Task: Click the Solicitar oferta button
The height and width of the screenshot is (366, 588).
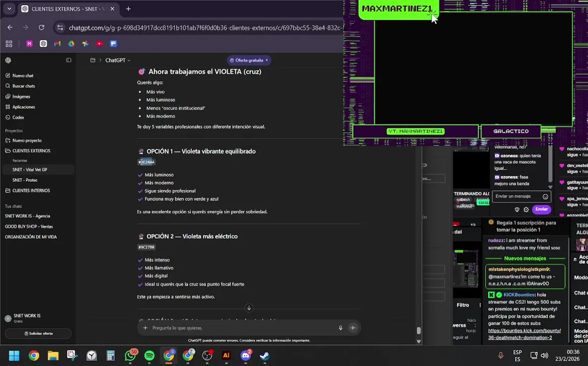Action: [38, 333]
